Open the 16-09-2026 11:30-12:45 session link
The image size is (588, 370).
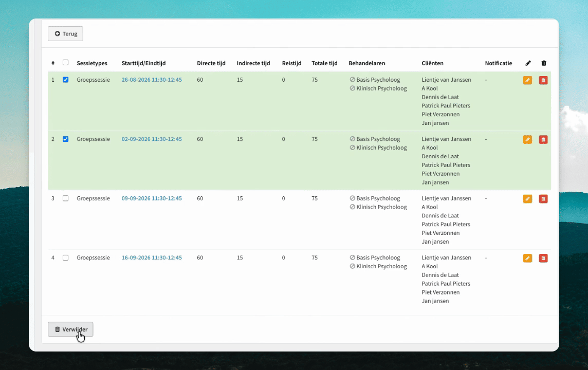[x=152, y=257]
